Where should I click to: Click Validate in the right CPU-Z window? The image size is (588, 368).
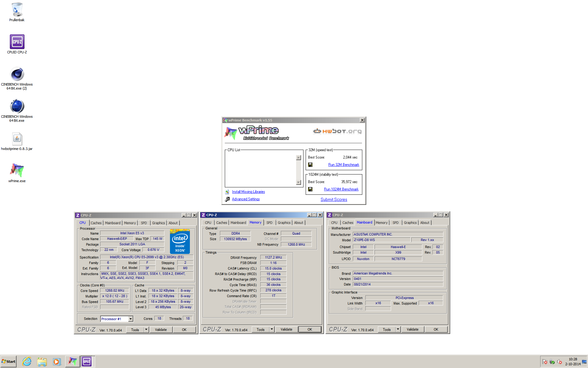(x=413, y=329)
